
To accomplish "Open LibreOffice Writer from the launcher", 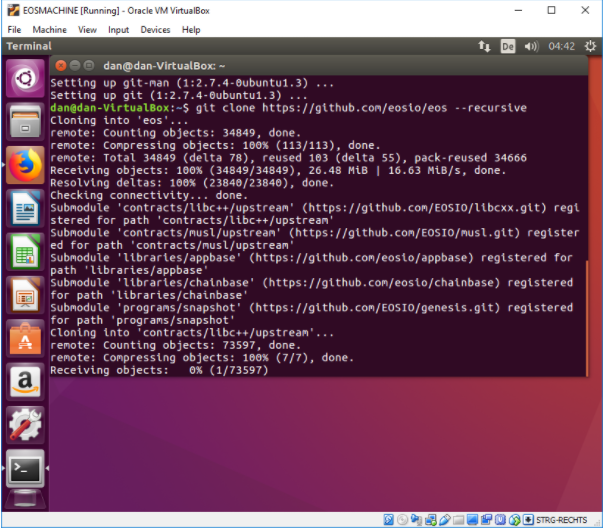I will pos(25,209).
